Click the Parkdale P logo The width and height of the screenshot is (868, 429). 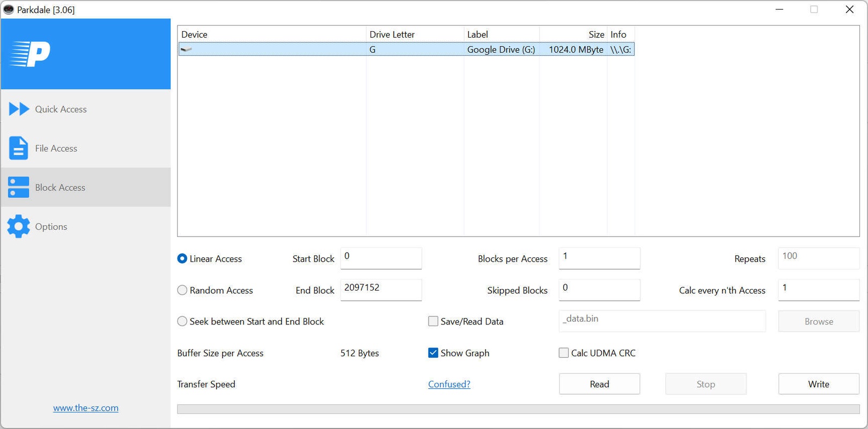(31, 54)
